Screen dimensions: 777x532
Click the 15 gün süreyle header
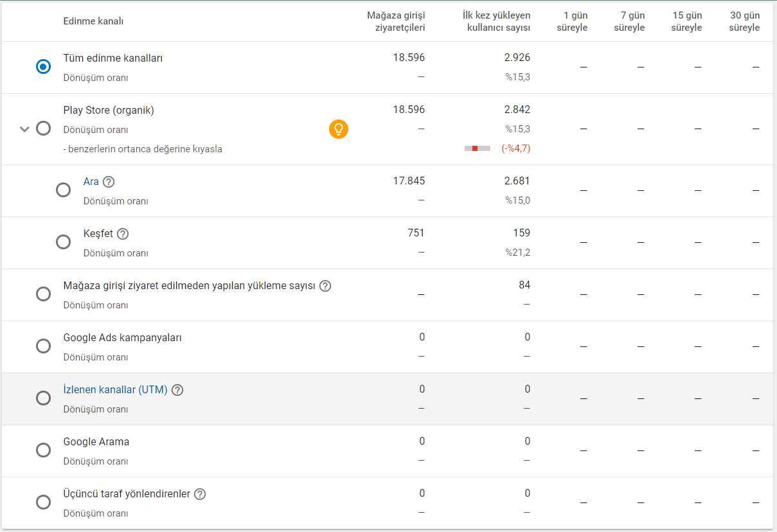pyautogui.click(x=686, y=21)
